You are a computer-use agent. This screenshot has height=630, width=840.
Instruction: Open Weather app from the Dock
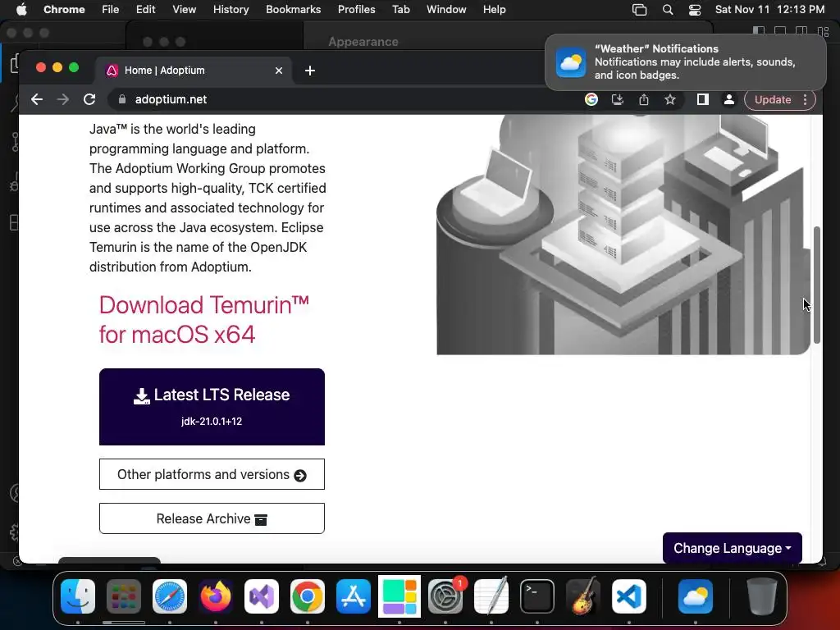(x=696, y=596)
